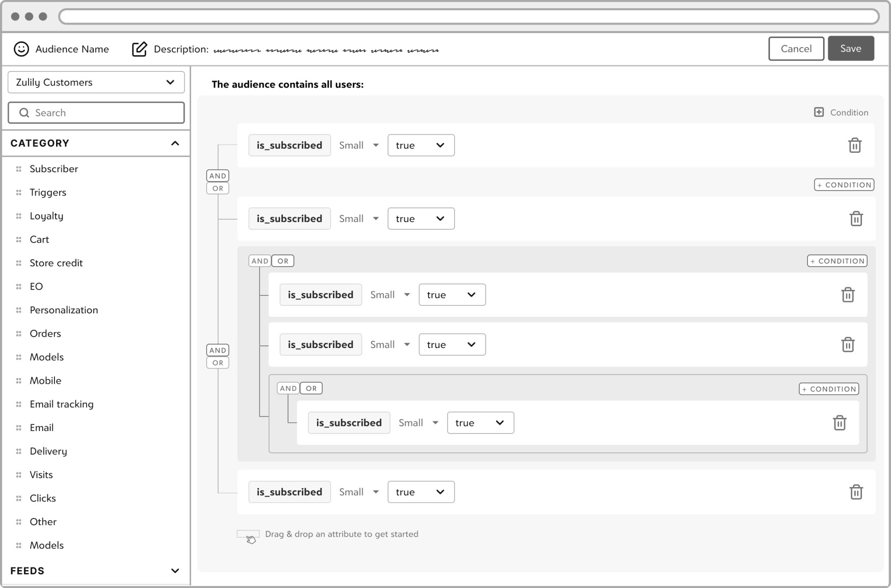Click + CONDITION above second top-level row

click(x=844, y=184)
